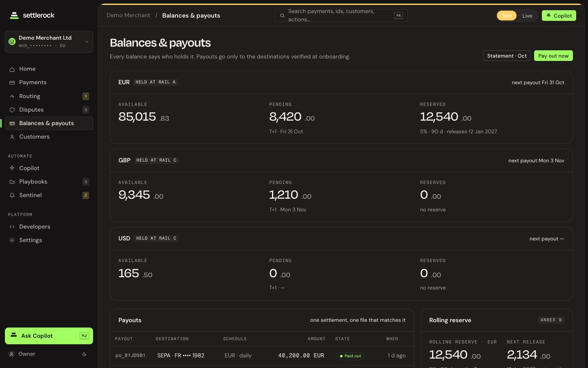Click the Disputes shield icon
This screenshot has width=588, height=368.
point(12,110)
